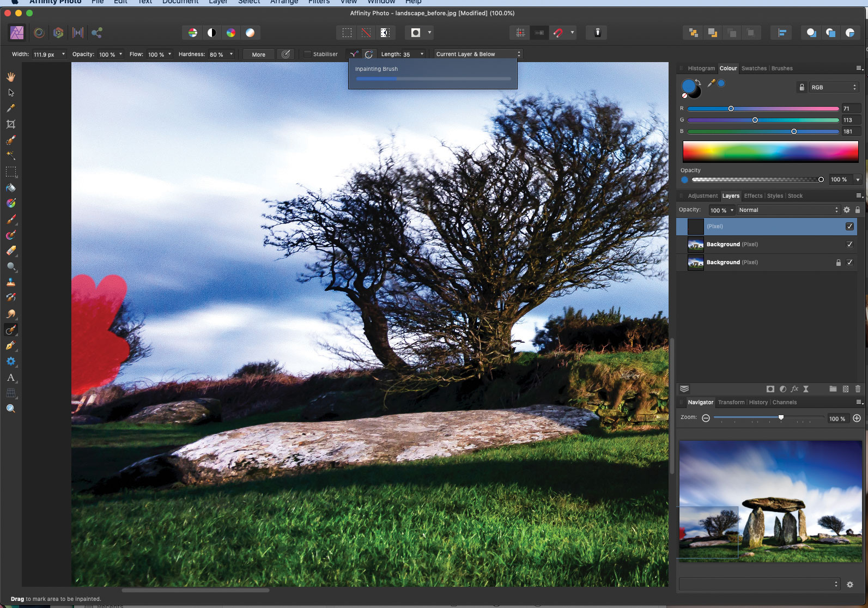Hide the selected top (Pixel) layer
Image resolution: width=868 pixels, height=608 pixels.
(849, 226)
